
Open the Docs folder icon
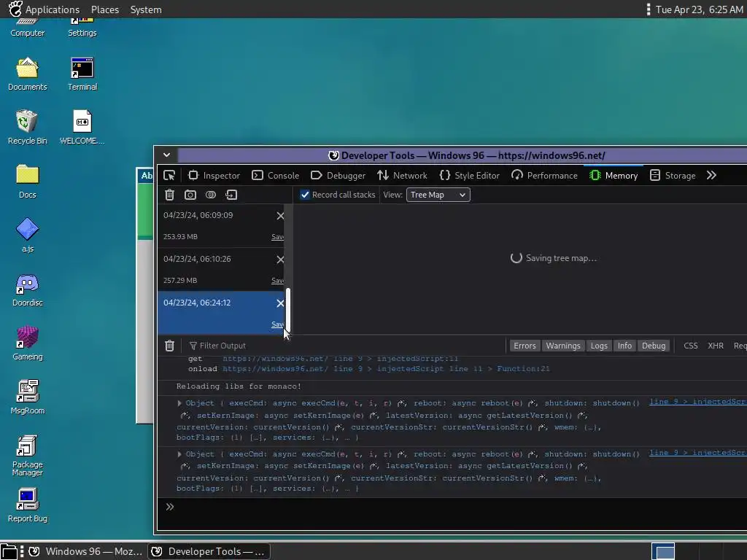[x=28, y=181]
